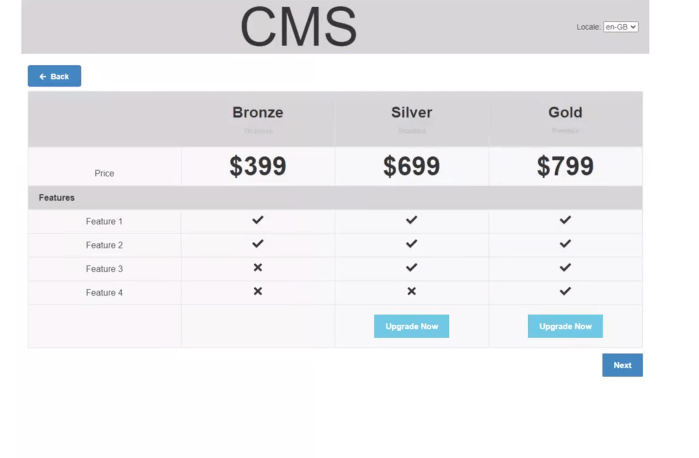Select the Gold plan header
This screenshot has height=458, width=699.
[565, 113]
